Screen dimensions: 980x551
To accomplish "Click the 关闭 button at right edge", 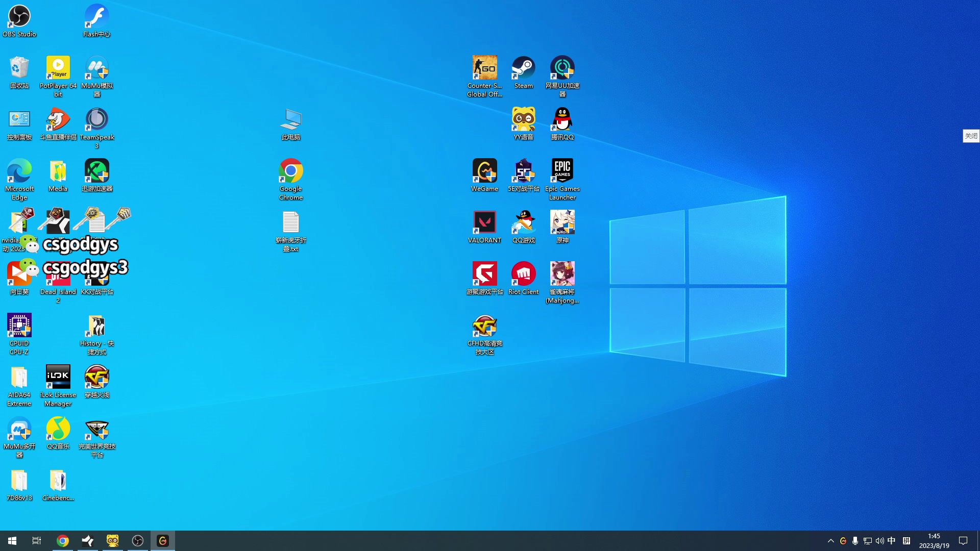I will (x=971, y=136).
